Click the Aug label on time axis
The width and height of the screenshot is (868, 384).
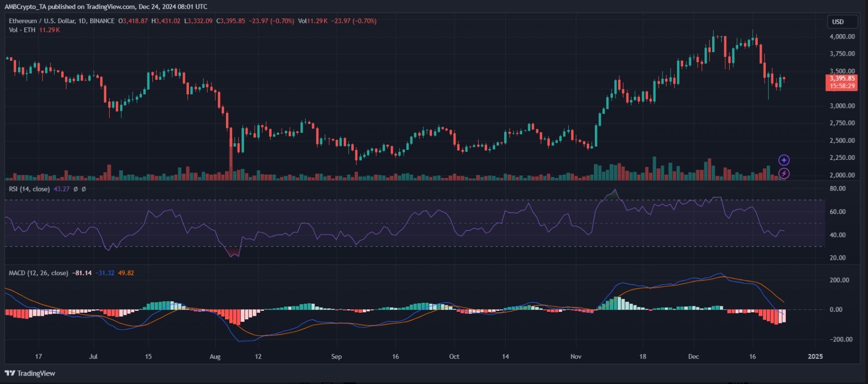215,356
